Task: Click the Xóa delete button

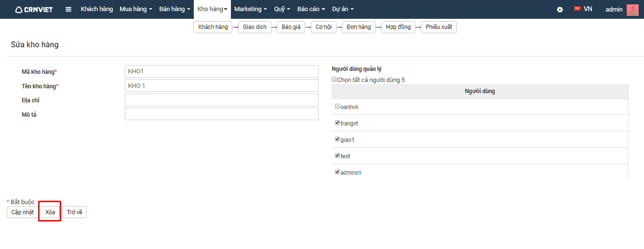Action: click(50, 212)
